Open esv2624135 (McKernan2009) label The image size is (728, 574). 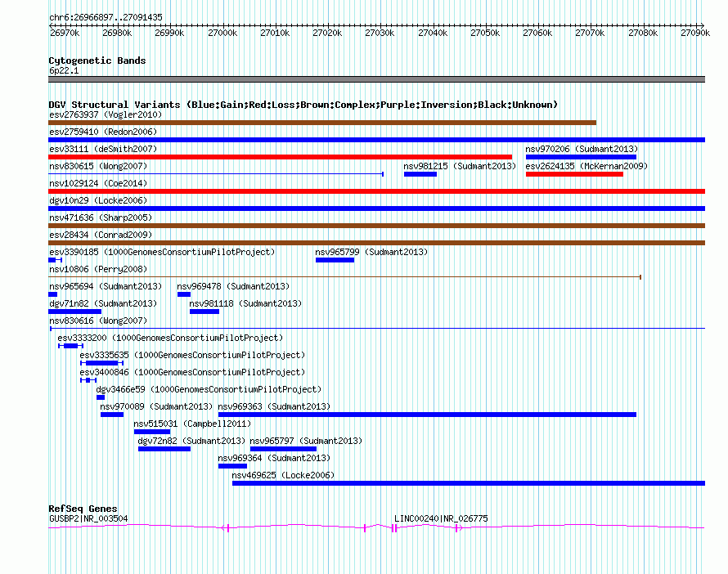click(586, 166)
